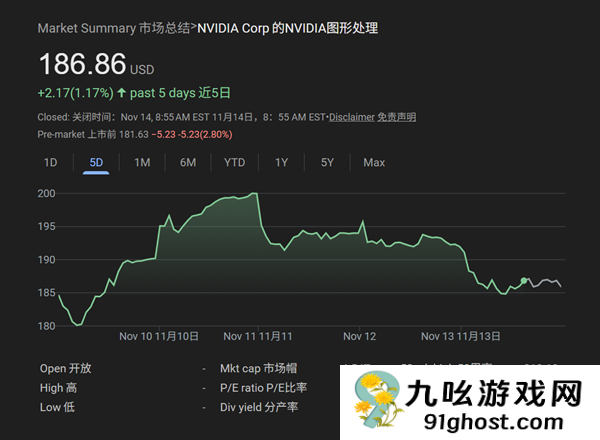Click the green marker dot on chart
This screenshot has width=600, height=440.
coord(524,281)
